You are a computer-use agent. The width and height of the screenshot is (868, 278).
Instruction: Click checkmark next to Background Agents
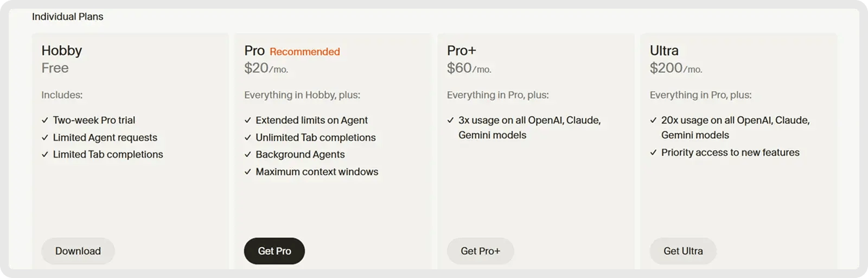point(248,155)
